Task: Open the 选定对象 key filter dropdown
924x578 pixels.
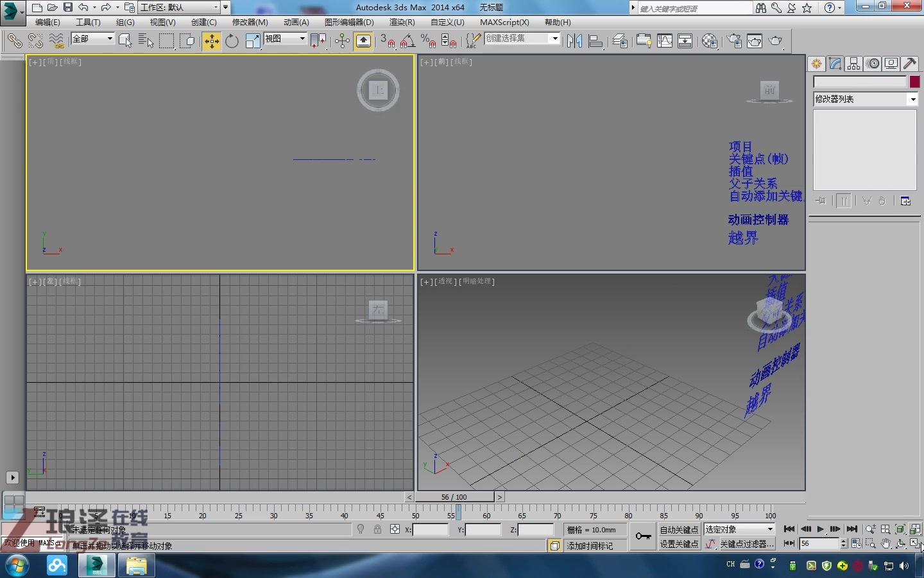Action: coord(740,529)
